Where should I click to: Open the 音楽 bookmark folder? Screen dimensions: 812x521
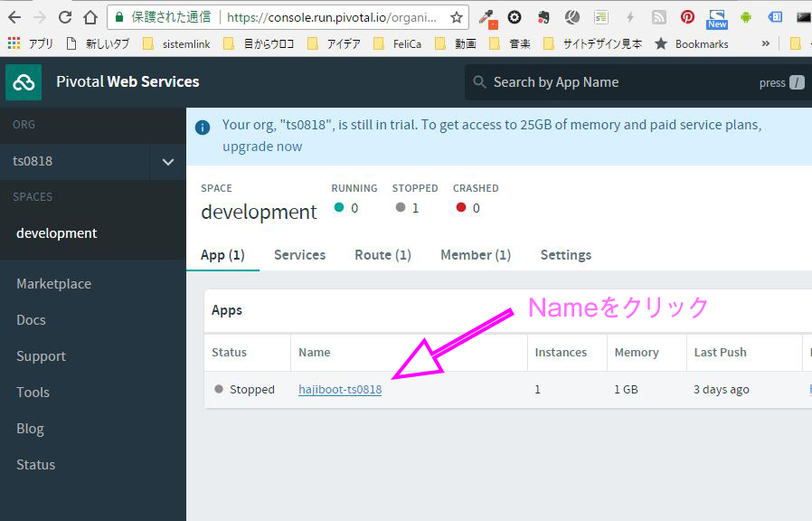pos(510,44)
